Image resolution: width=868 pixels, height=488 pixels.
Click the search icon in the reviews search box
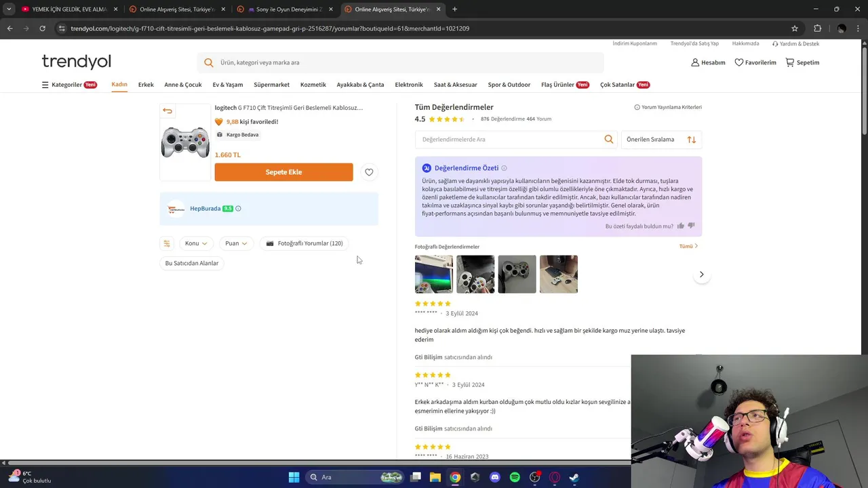609,140
